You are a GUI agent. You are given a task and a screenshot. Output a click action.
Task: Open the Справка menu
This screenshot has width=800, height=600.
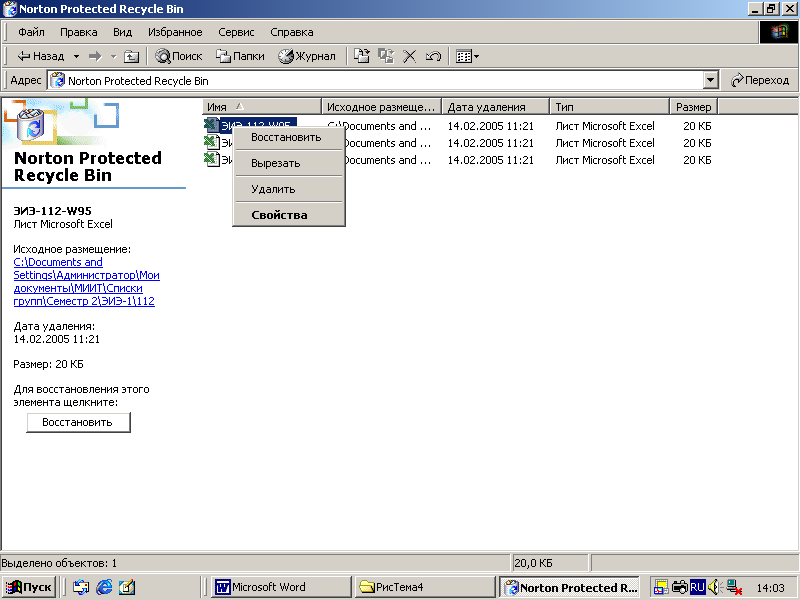(x=292, y=32)
